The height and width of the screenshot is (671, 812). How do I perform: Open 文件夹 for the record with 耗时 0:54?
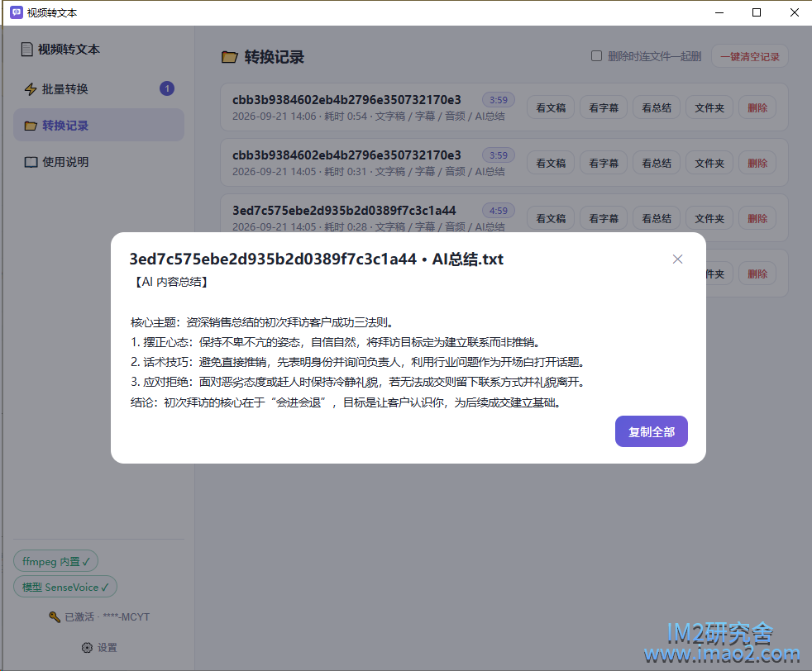coord(709,107)
